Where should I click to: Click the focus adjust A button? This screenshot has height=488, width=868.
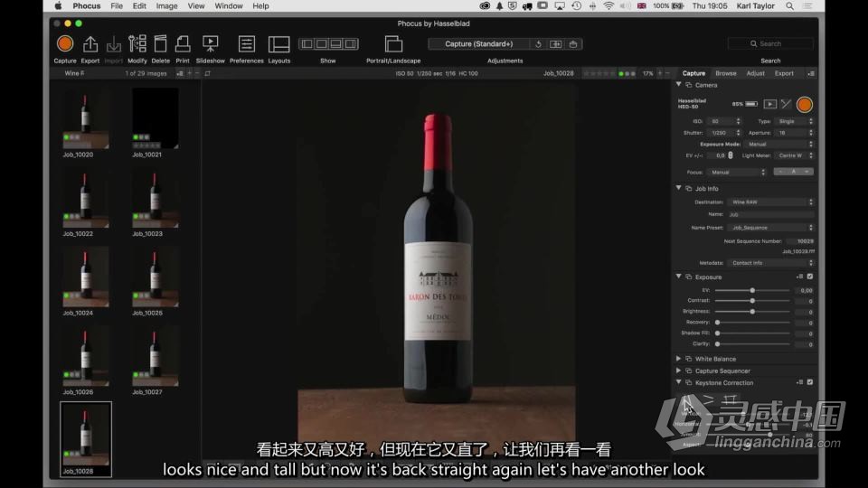[x=793, y=172]
